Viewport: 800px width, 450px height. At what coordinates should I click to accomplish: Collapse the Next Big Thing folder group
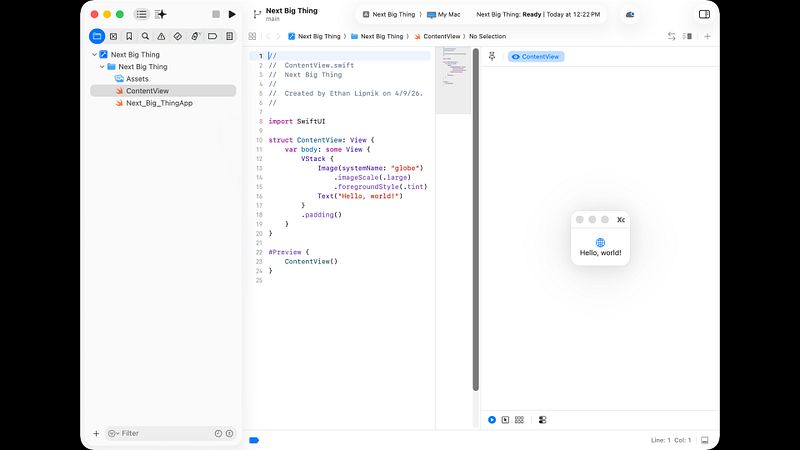click(102, 67)
